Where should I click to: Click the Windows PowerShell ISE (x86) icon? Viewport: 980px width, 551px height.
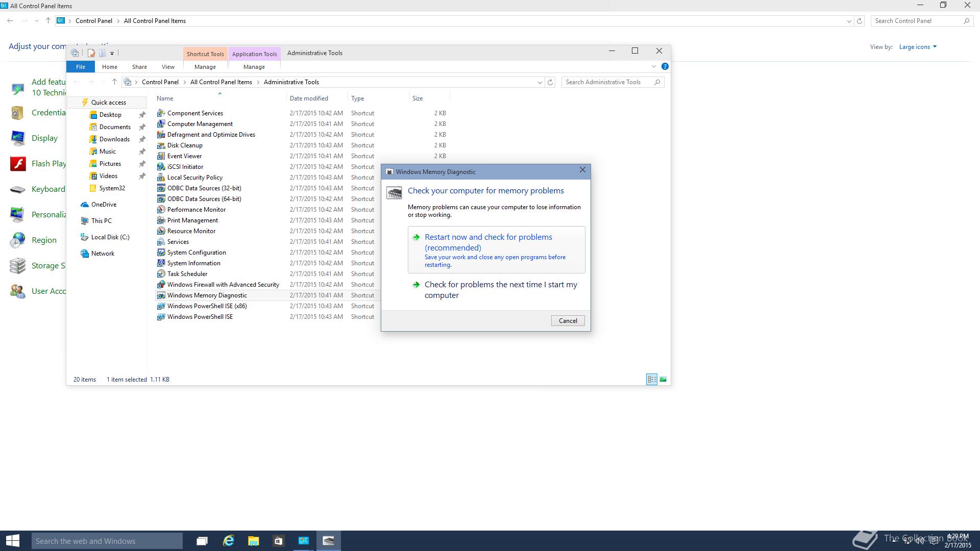pyautogui.click(x=161, y=306)
